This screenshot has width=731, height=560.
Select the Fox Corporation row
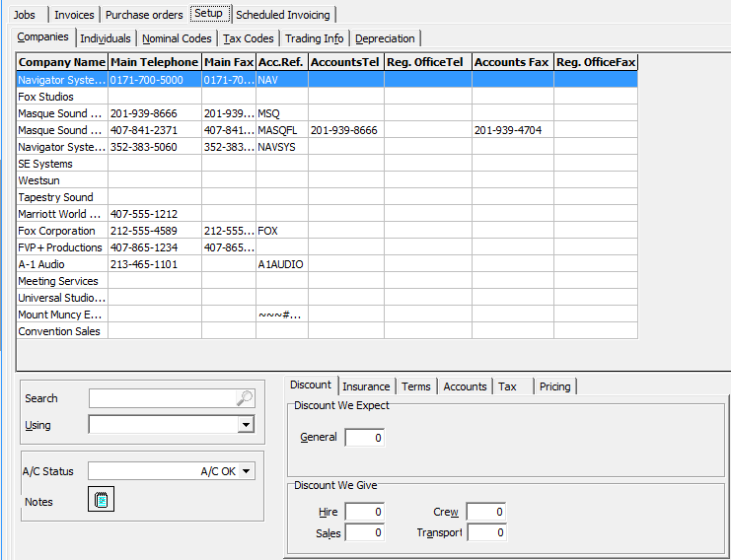[61, 231]
